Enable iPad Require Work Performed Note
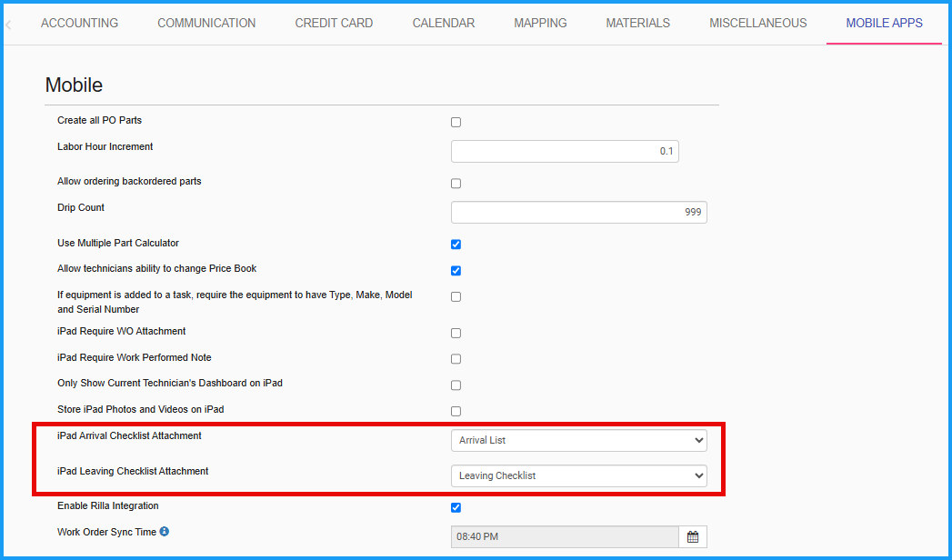Image resolution: width=952 pixels, height=560 pixels. (456, 359)
